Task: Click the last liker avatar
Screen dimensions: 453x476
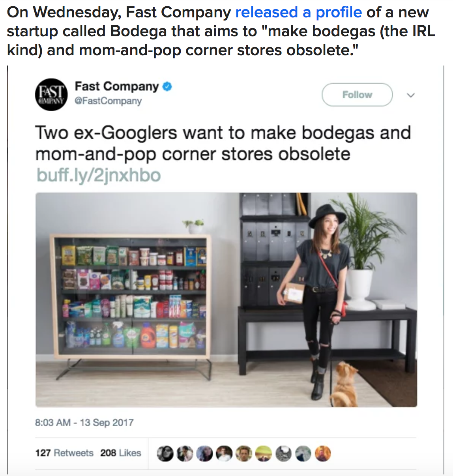Action: click(323, 454)
